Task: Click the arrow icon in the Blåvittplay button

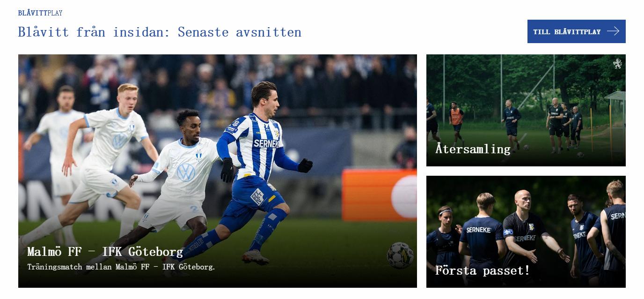Action: pyautogui.click(x=613, y=31)
